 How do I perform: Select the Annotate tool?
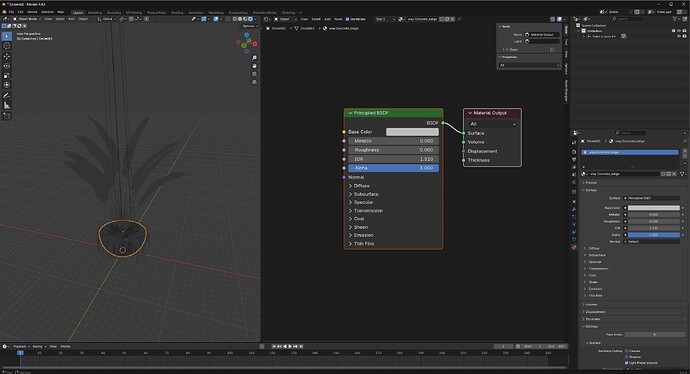pyautogui.click(x=7, y=95)
